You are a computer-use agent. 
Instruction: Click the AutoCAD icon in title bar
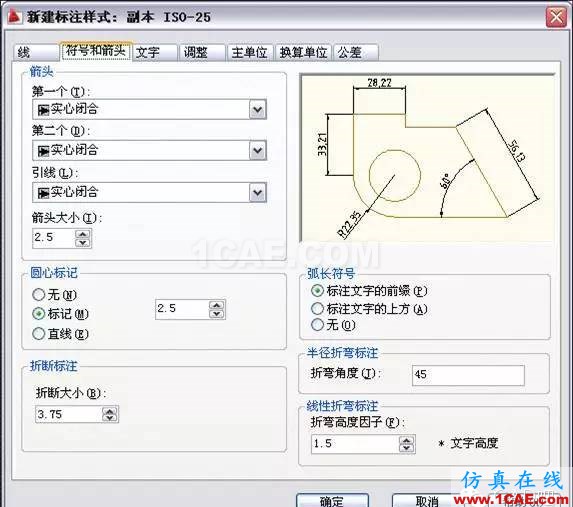click(15, 17)
